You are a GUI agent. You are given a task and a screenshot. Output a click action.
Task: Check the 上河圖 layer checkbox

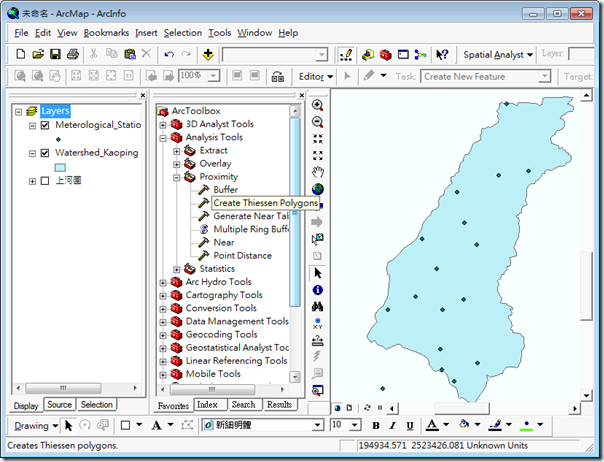(x=45, y=181)
